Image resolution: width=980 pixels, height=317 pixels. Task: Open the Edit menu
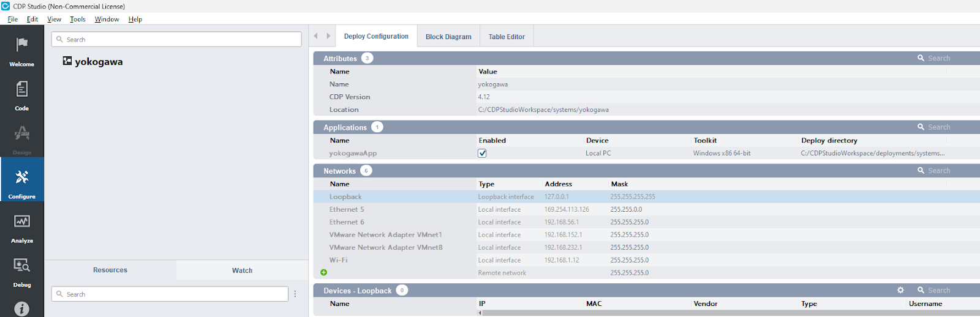tap(32, 20)
